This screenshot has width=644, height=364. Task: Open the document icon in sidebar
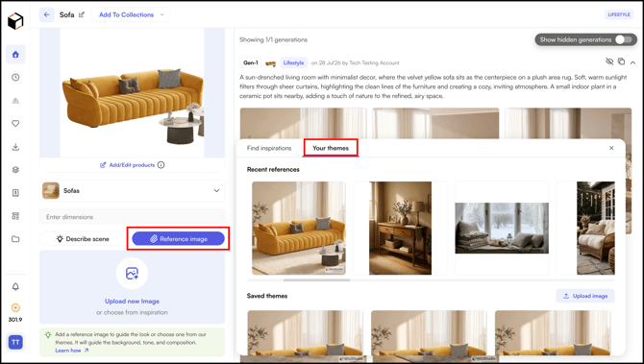(x=15, y=193)
